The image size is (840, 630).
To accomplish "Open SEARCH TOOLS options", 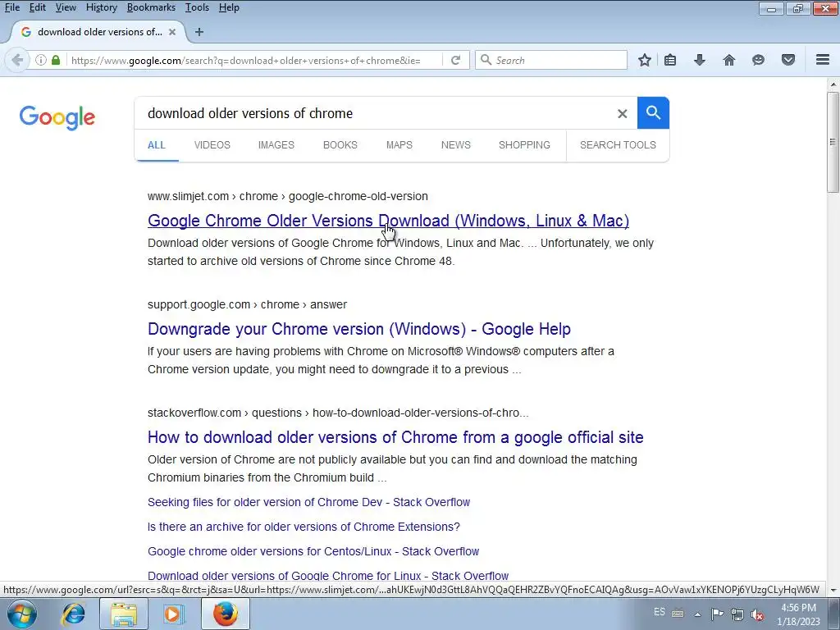I will (x=618, y=145).
